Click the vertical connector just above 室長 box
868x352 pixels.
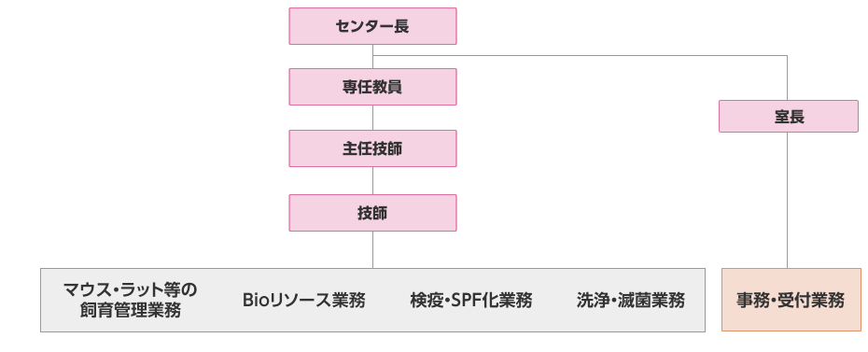pyautogui.click(x=787, y=78)
